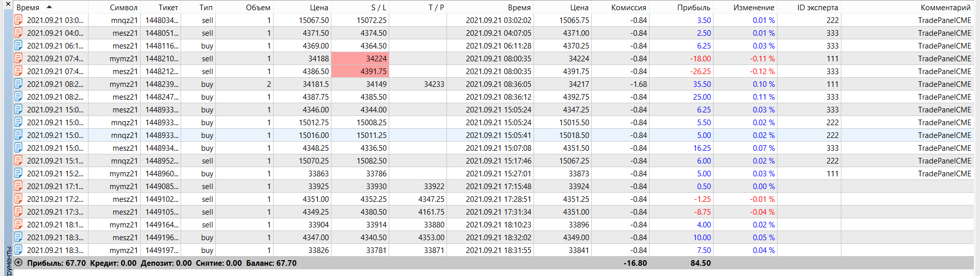Click the profit value -8.75

tap(702, 212)
